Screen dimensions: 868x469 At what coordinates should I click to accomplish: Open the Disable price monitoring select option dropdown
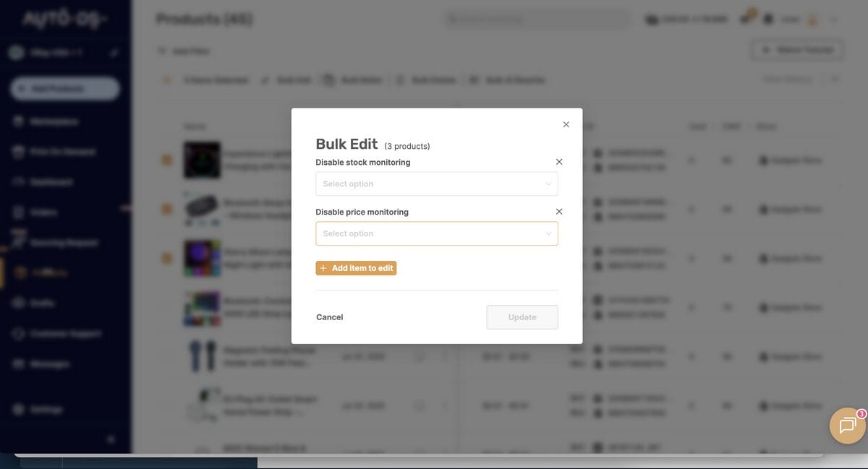[x=436, y=233]
